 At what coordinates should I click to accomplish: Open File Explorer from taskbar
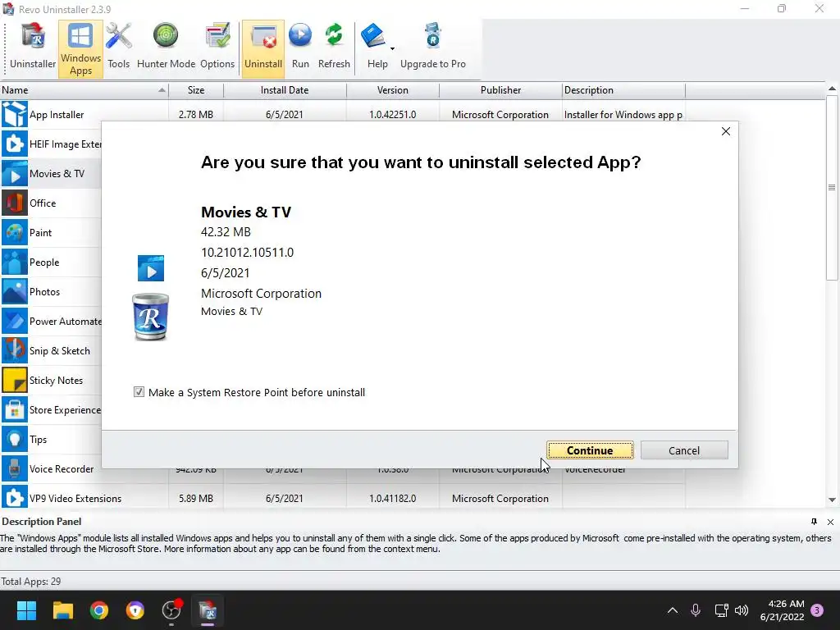62,610
